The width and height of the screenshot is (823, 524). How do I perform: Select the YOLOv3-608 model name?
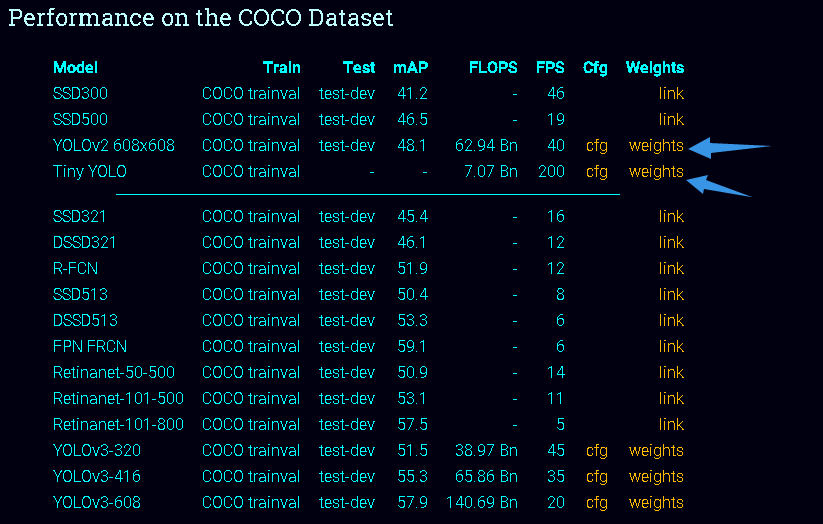point(97,502)
